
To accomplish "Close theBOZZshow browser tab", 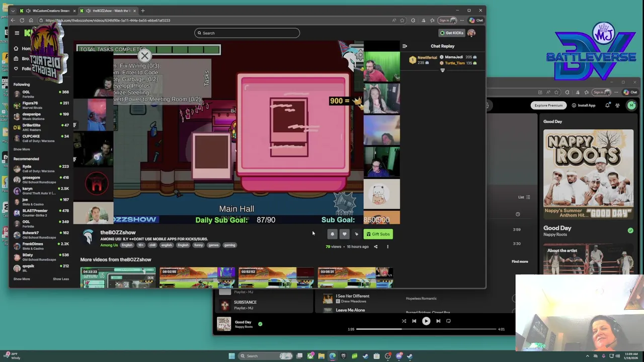I will coord(135,11).
